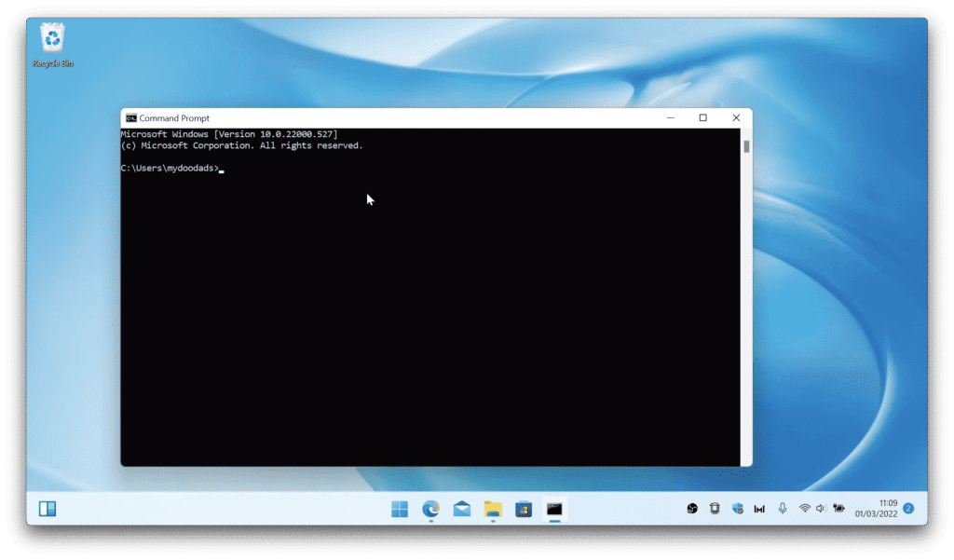Maximize the Command Prompt window
The height and width of the screenshot is (560, 954).
click(702, 118)
